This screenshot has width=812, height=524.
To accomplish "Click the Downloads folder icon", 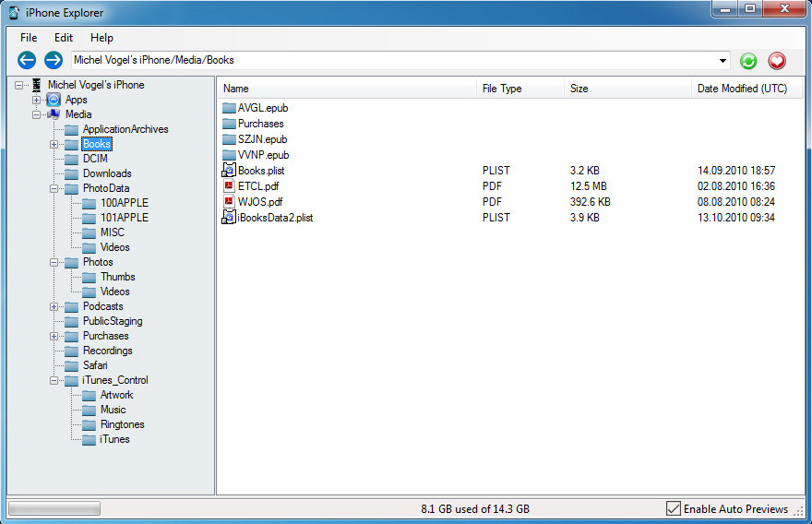I will 71,173.
